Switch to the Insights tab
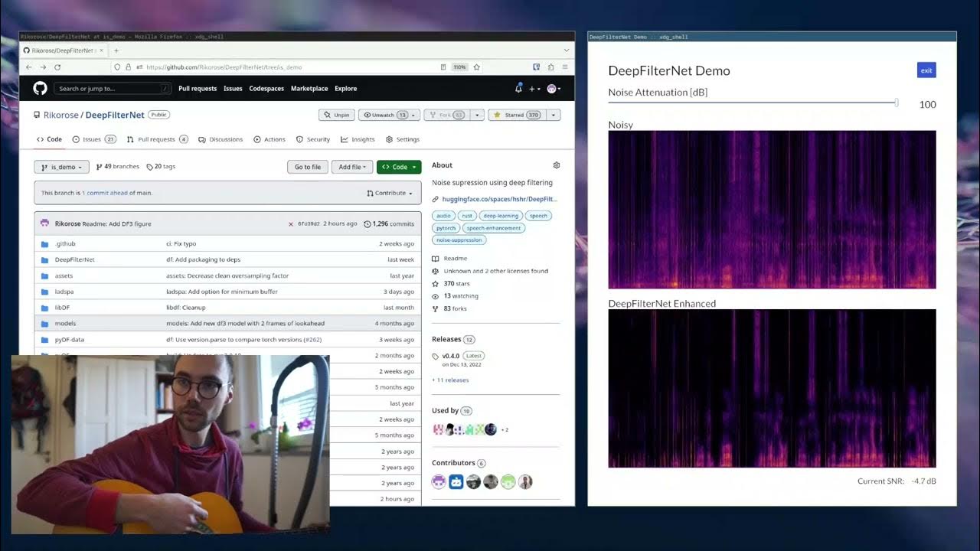This screenshot has width=980, height=551. (x=358, y=139)
